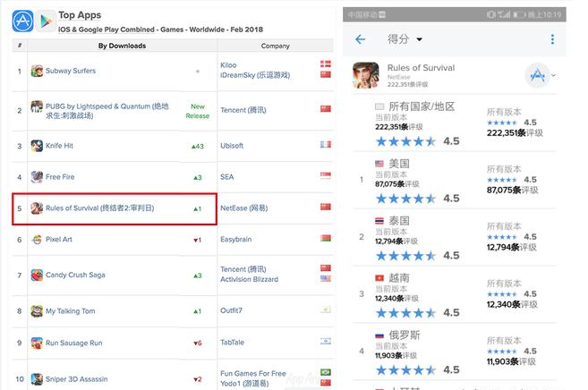This screenshot has height=390, width=588.
Task: Open the My Talking Tom icon
Action: (37, 311)
